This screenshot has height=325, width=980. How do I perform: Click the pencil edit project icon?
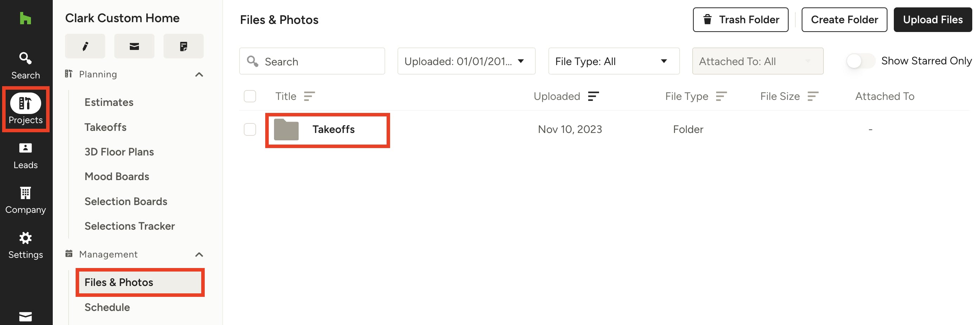[x=85, y=46]
